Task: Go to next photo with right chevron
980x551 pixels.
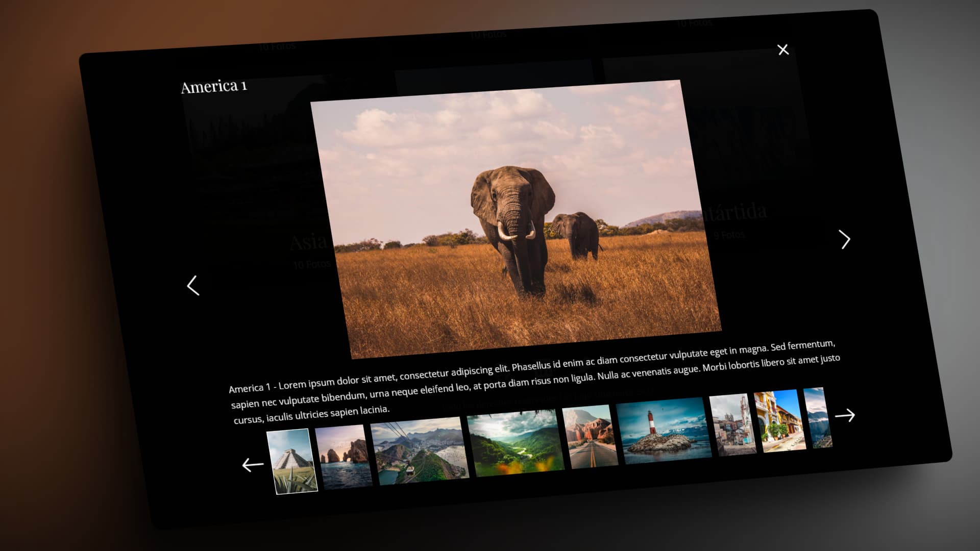Action: pyautogui.click(x=845, y=239)
